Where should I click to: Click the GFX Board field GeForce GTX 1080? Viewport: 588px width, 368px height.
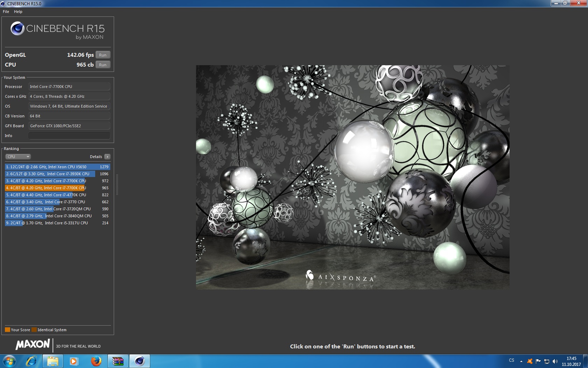click(69, 126)
